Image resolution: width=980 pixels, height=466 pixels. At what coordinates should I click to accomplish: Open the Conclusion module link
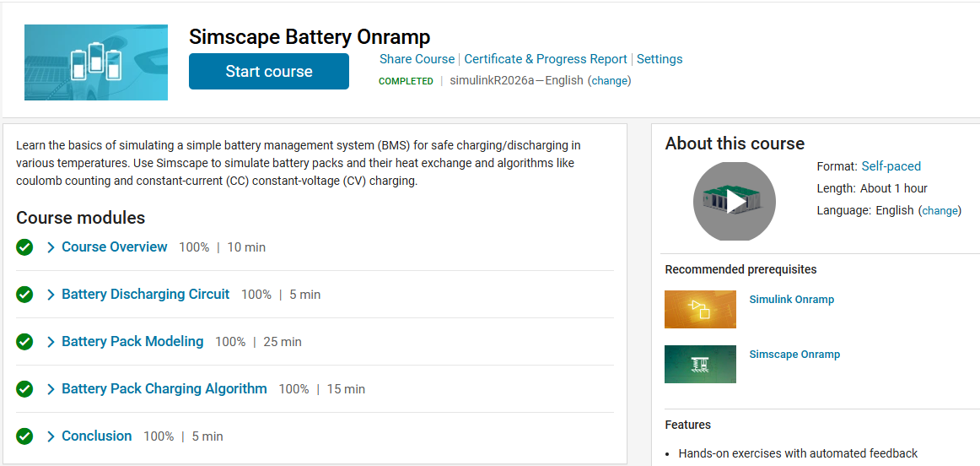97,436
